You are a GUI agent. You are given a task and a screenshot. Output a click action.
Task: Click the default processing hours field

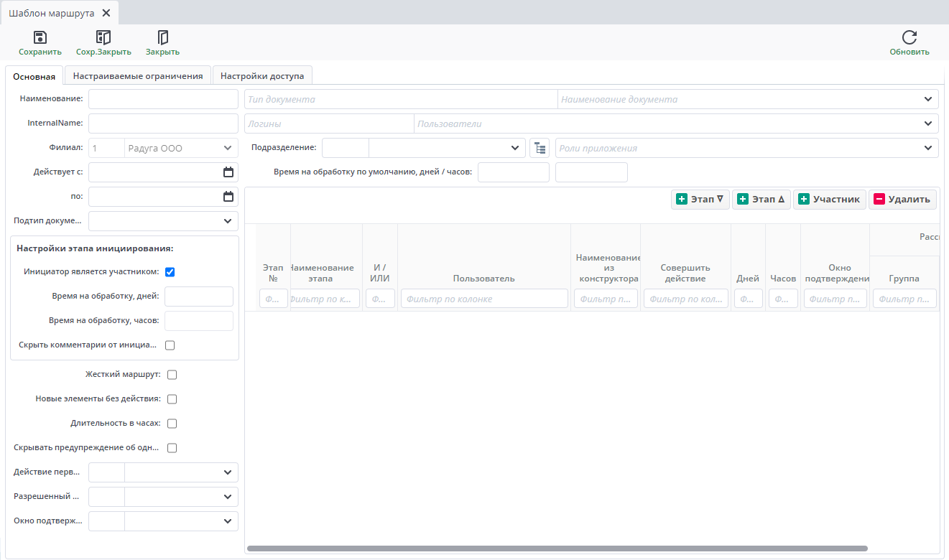click(x=591, y=172)
